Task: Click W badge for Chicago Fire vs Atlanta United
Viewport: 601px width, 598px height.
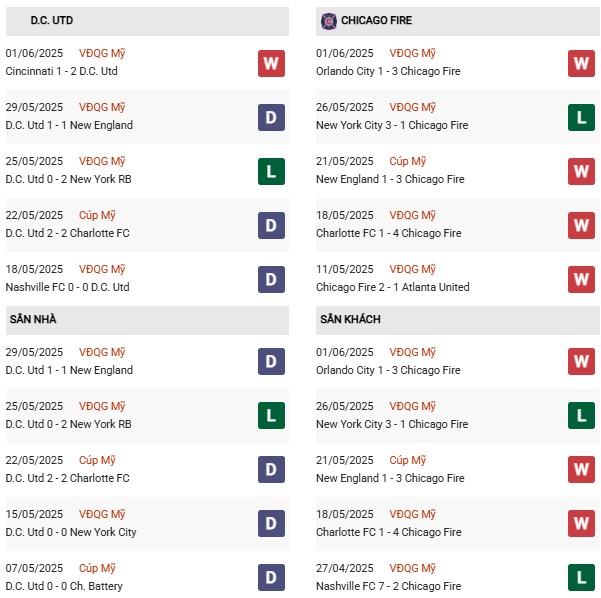Action: (582, 279)
